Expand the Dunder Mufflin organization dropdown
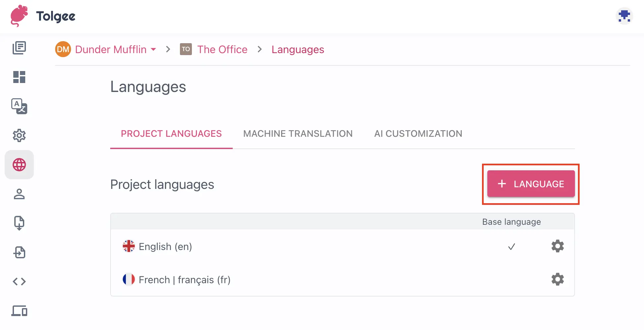 [x=153, y=49]
